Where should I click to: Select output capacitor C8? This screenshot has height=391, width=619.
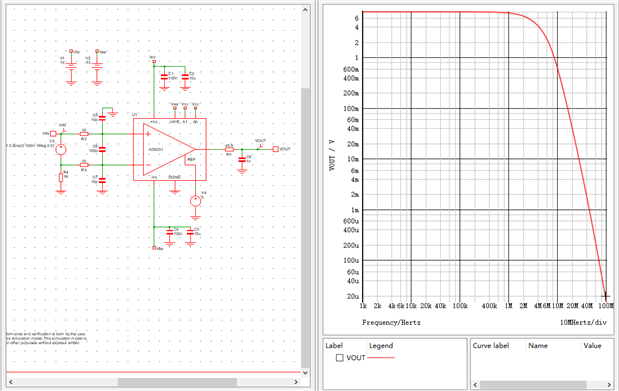242,160
